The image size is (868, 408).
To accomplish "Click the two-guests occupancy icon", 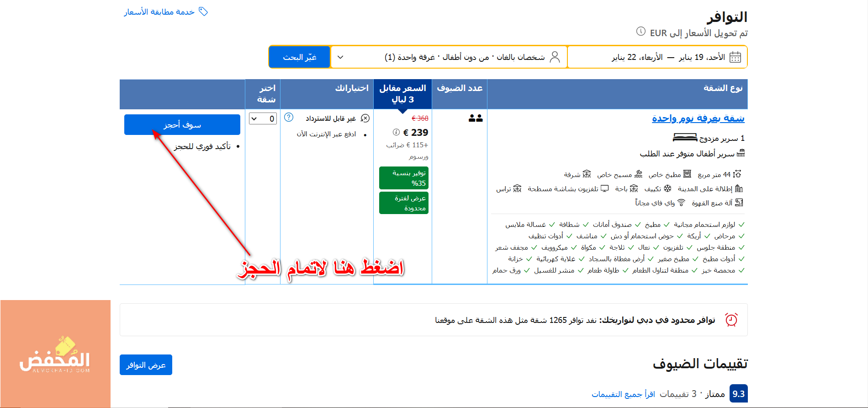I will pos(475,118).
